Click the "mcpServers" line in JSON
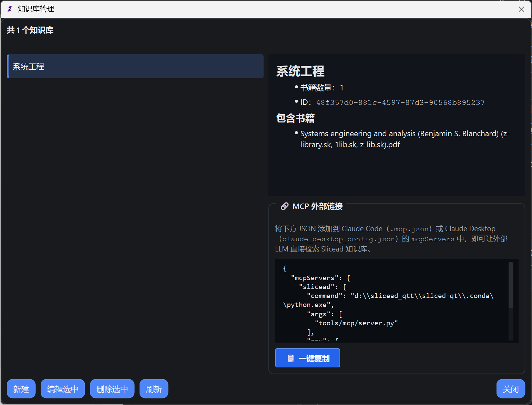 (x=320, y=278)
